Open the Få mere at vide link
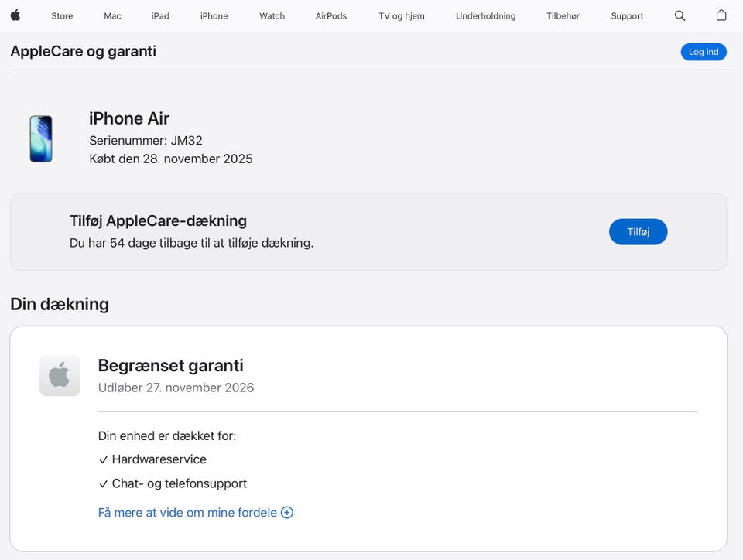This screenshot has width=743, height=560. tap(187, 512)
